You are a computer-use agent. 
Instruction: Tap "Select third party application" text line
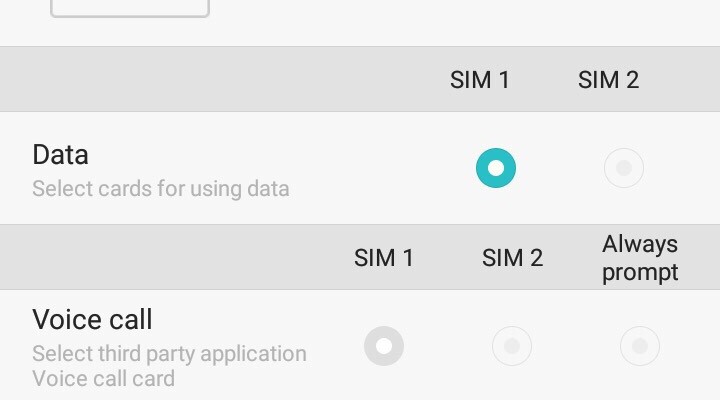click(x=169, y=354)
